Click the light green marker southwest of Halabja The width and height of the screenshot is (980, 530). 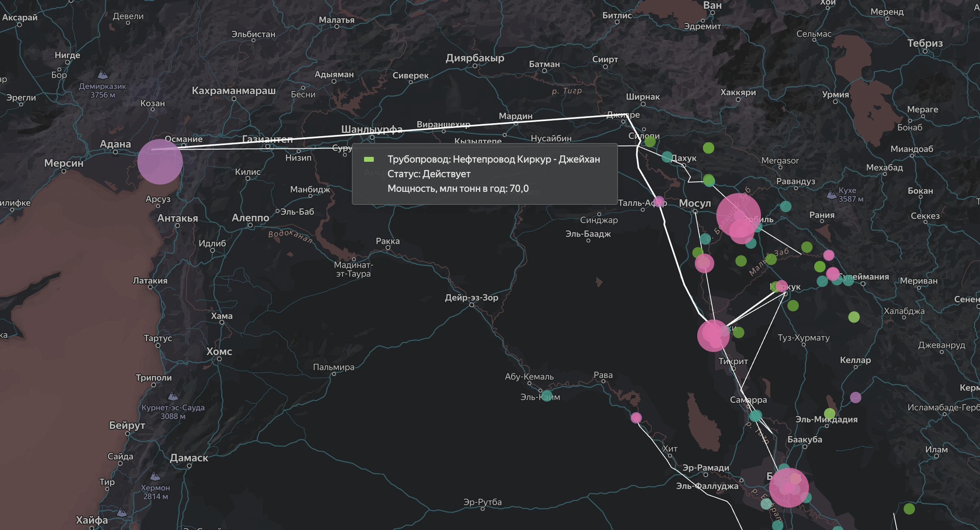click(854, 317)
